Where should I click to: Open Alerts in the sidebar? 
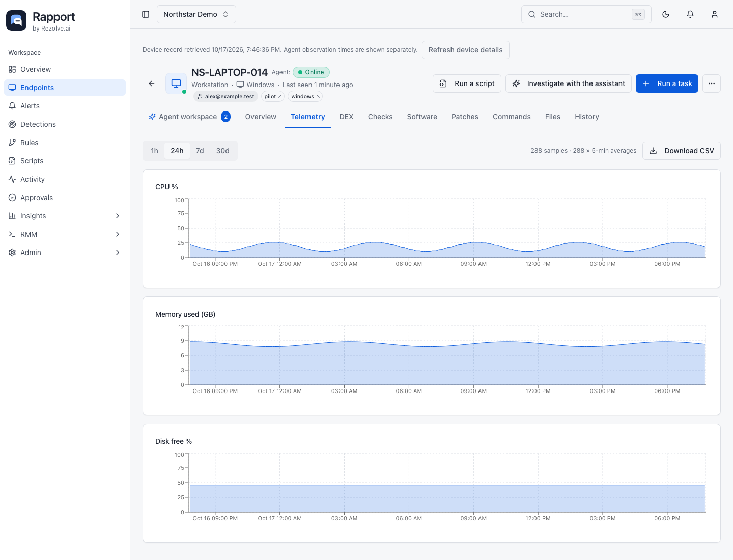coord(65,106)
